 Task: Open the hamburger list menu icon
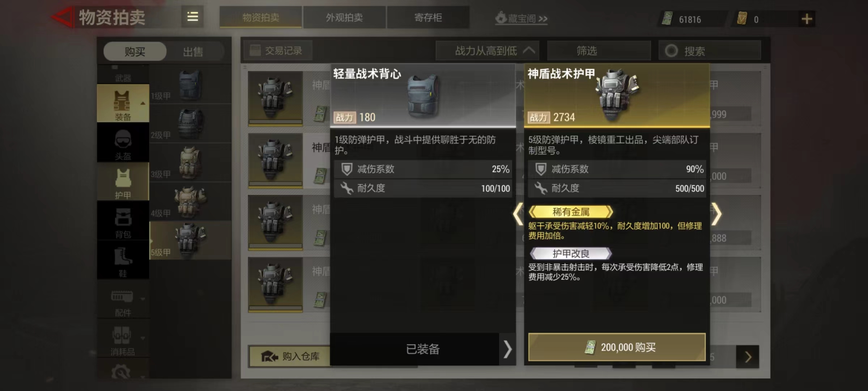tap(192, 17)
